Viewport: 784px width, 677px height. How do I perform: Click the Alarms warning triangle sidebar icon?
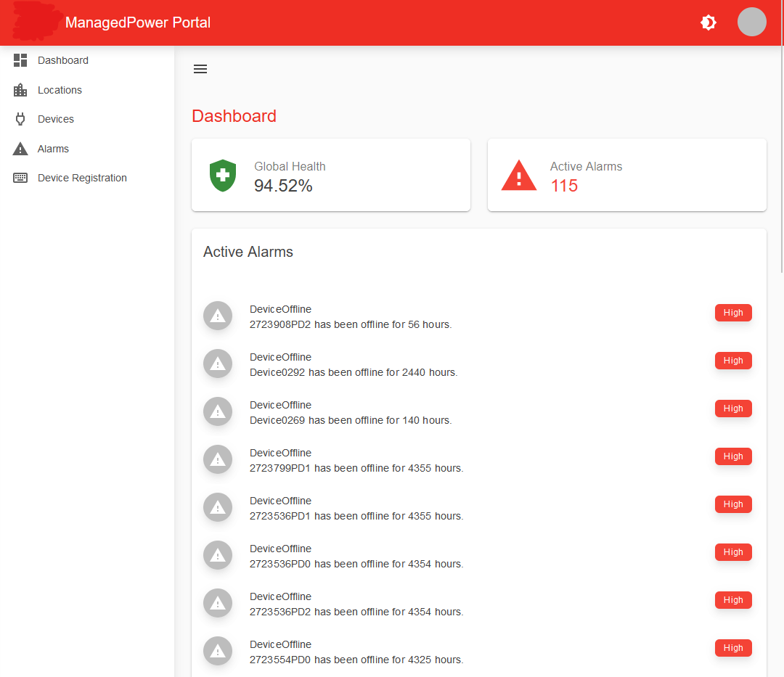20,149
